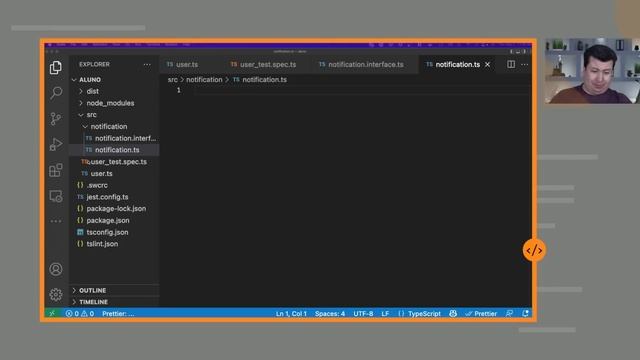Screen dimensions: 640x360
Task: Click the Copilot status icon
Action: 453,313
